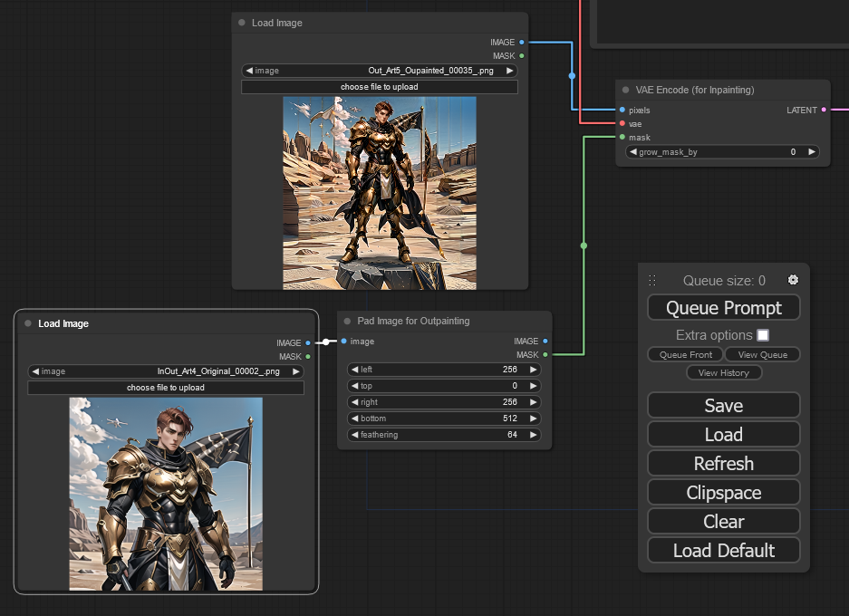The height and width of the screenshot is (616, 849).
Task: Collapse the VAE Encode node dot
Action: 625,91
